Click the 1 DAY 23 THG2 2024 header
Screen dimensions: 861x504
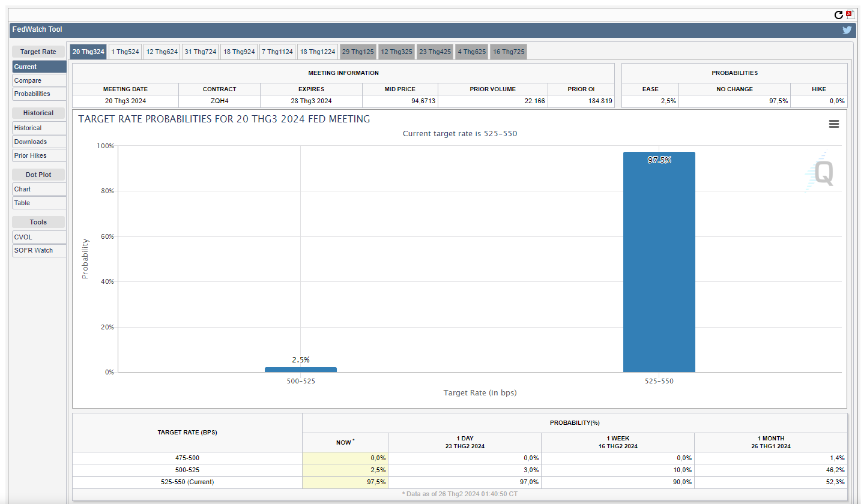click(x=465, y=442)
